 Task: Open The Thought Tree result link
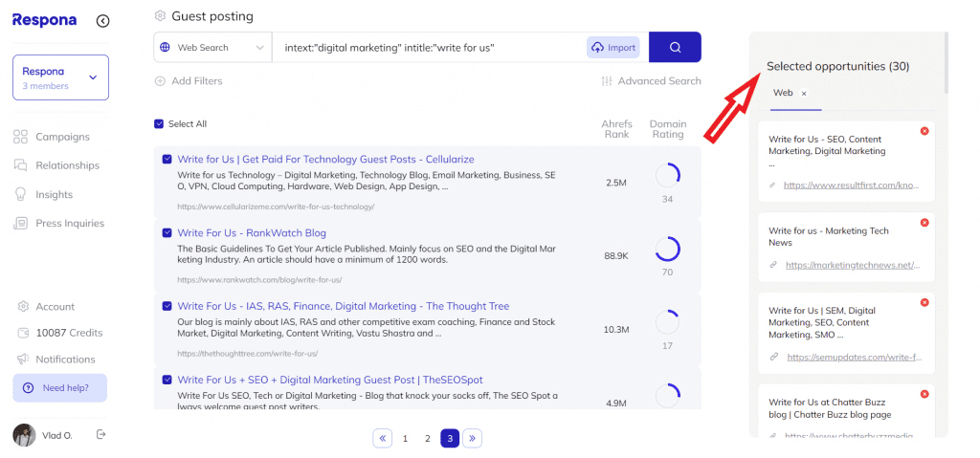click(344, 306)
